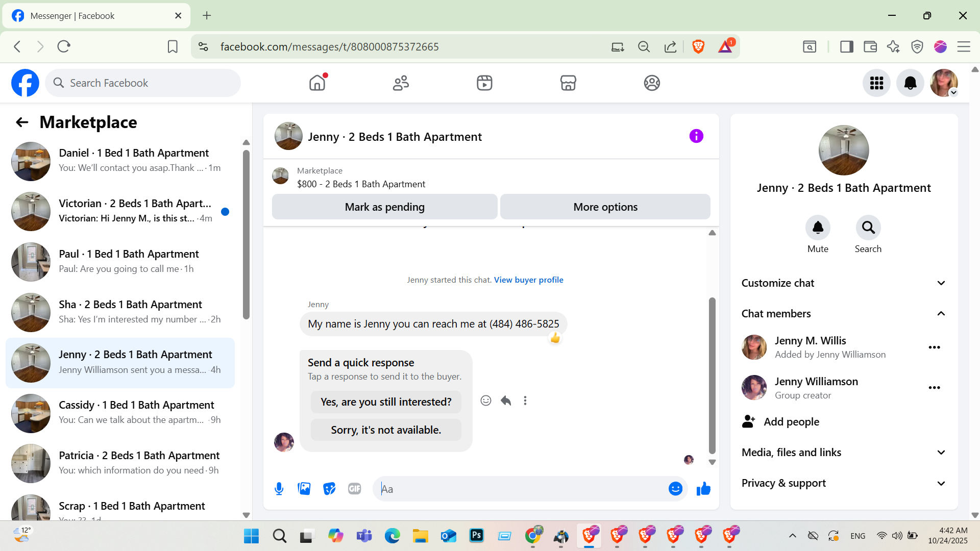The image size is (980, 551).
Task: Open Cassidy 1 Bed 1 Bath Apartment chat
Action: [x=120, y=413]
